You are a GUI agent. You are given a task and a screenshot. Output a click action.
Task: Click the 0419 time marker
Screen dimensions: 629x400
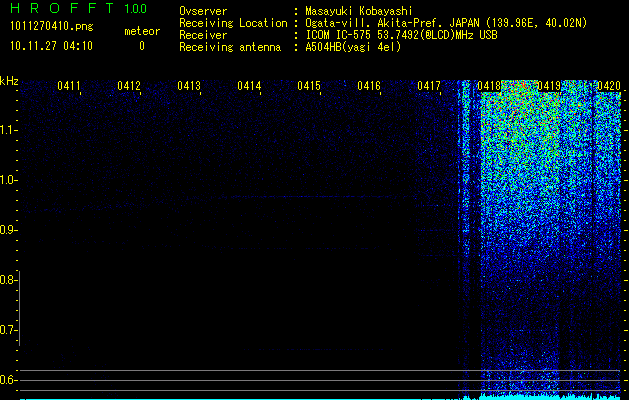pos(549,85)
